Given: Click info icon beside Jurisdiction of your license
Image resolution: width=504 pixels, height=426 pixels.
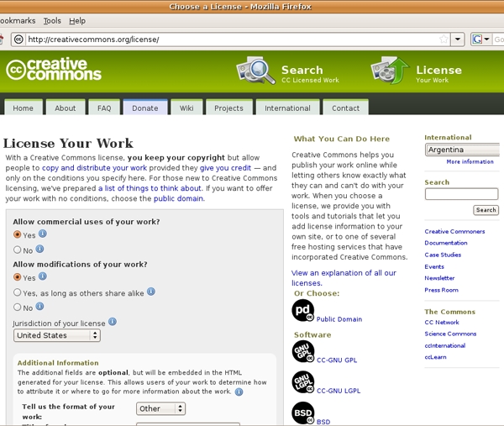Looking at the screenshot, I should (x=113, y=321).
